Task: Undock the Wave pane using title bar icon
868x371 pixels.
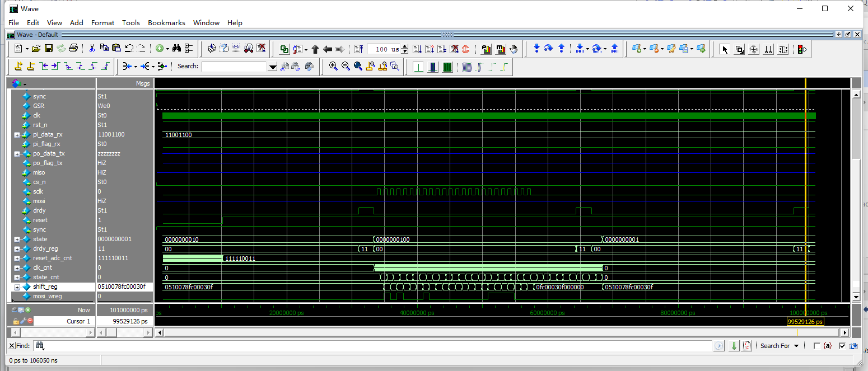Action: tap(848, 35)
